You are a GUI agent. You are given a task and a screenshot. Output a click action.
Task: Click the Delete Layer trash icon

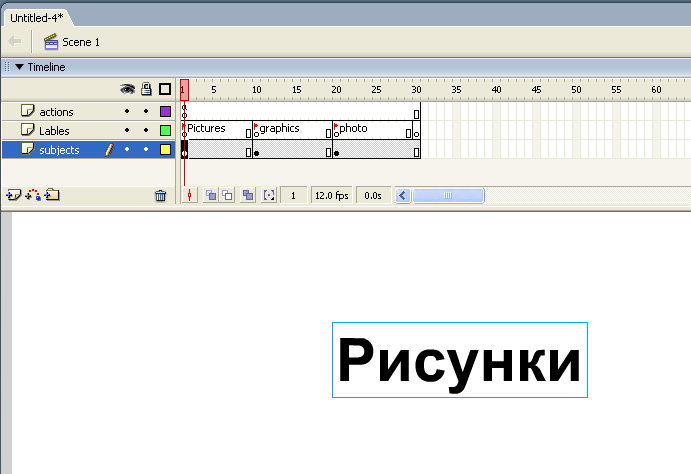click(160, 195)
